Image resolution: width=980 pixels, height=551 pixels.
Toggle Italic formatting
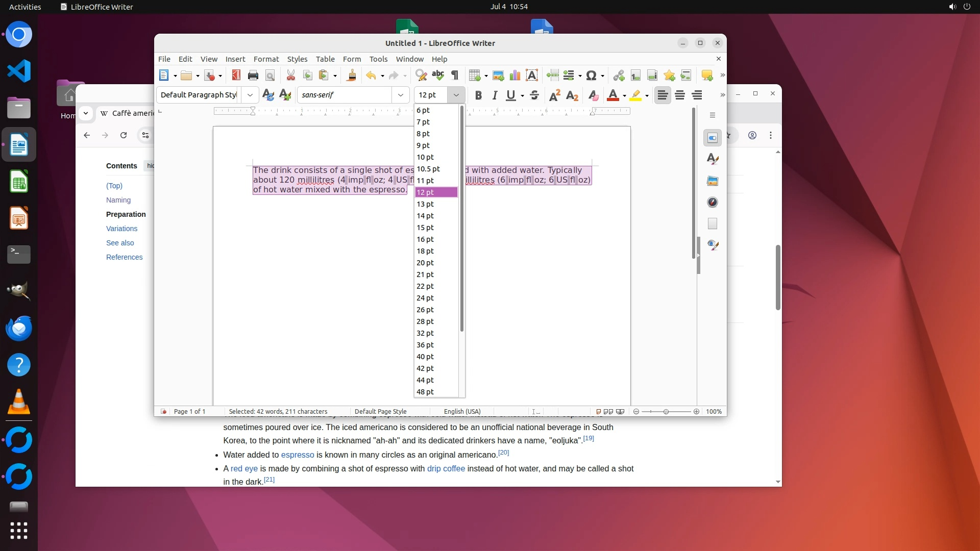tap(494, 95)
